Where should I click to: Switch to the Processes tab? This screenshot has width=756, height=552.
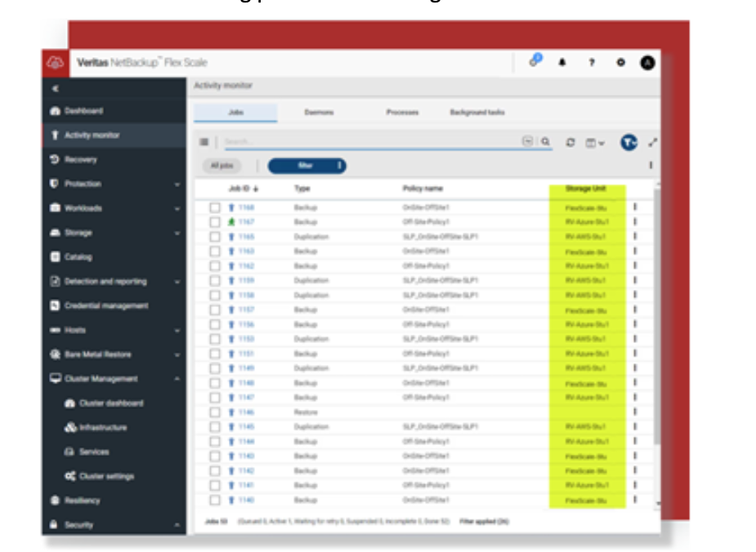pos(402,112)
